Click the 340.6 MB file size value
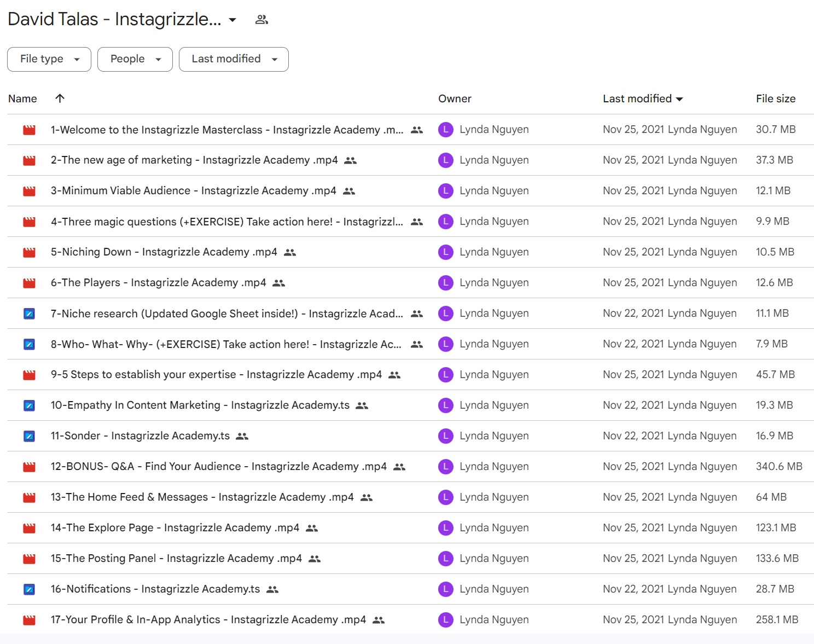Image resolution: width=814 pixels, height=644 pixels. 779,467
